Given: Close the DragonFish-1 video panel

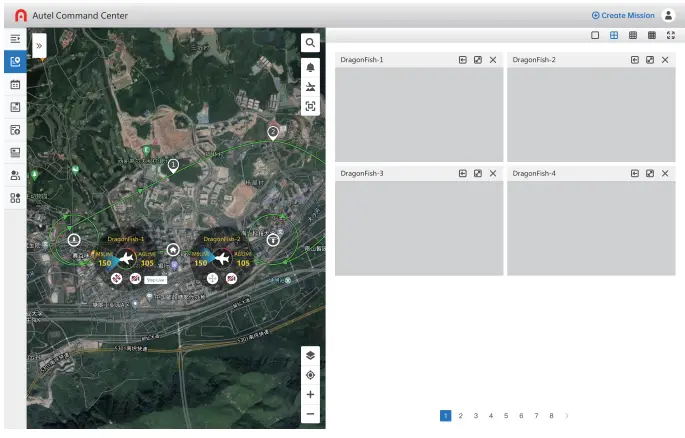Looking at the screenshot, I should 493,60.
